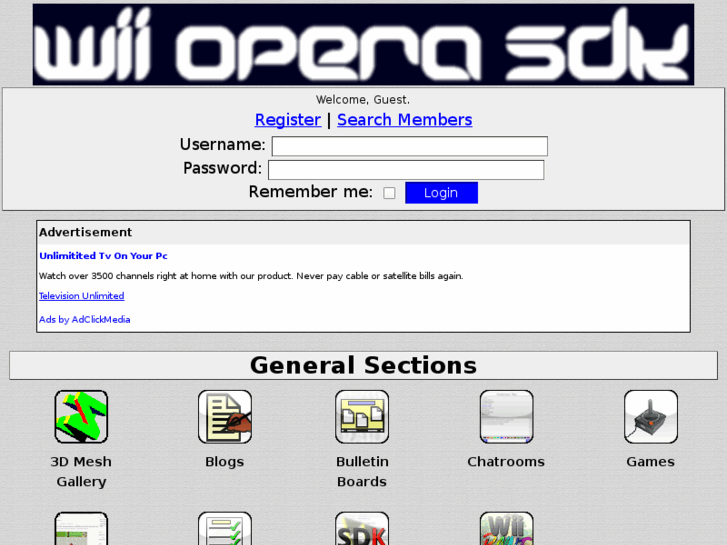Follow the Register link

pyautogui.click(x=288, y=120)
